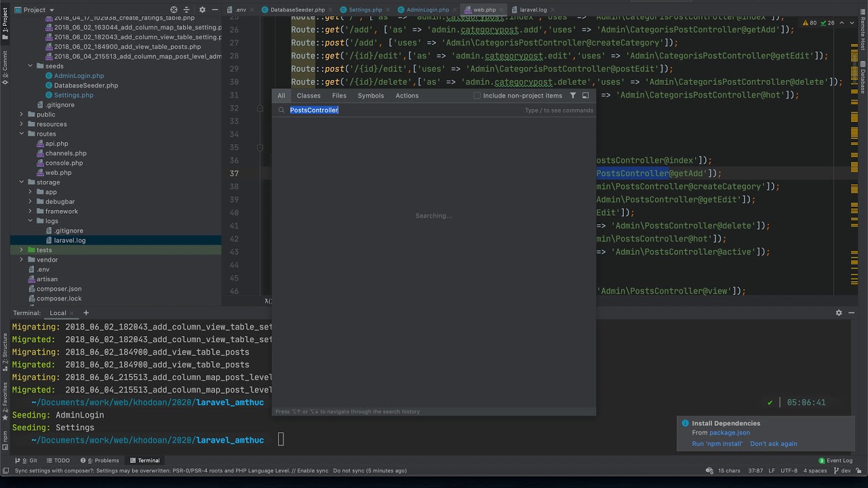The height and width of the screenshot is (488, 868).
Task: Collapse the storage folder
Action: coord(22,182)
